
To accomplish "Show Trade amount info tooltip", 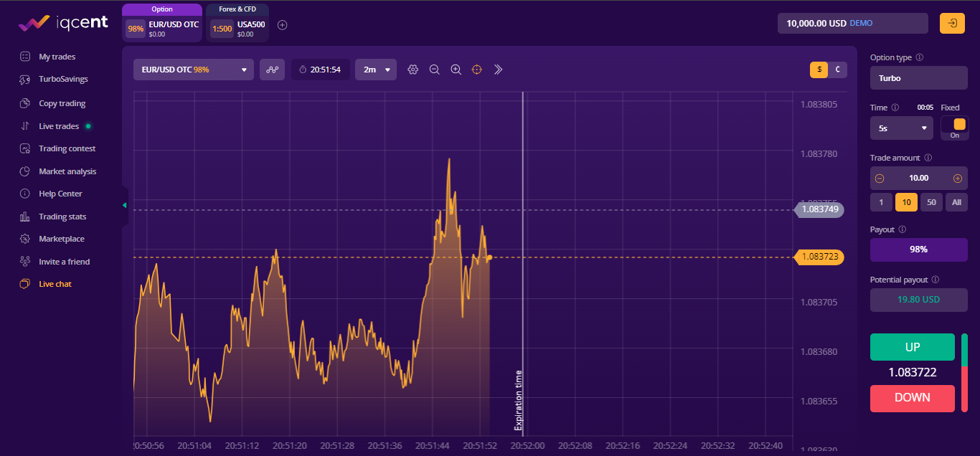I will [928, 158].
